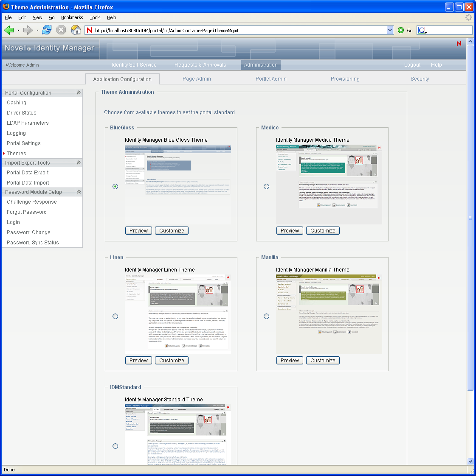Click the portal Help link
This screenshot has height=476, width=476.
(x=436, y=64)
